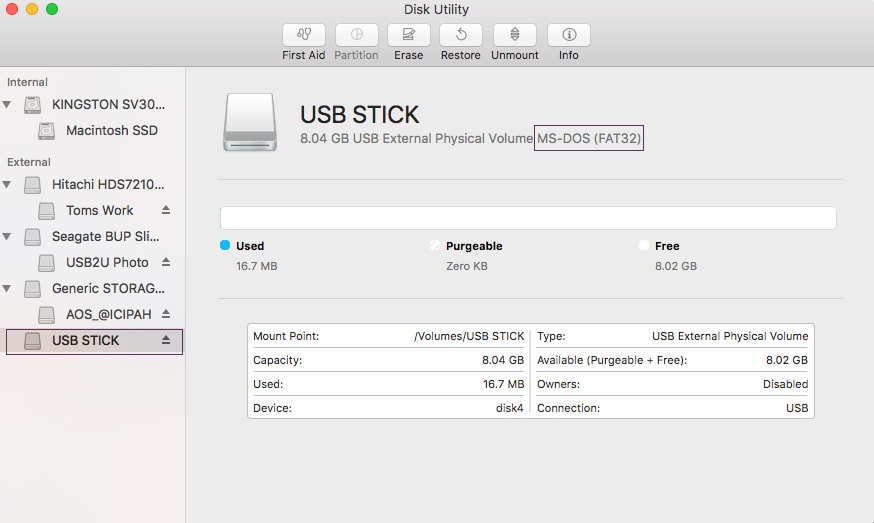The width and height of the screenshot is (874, 523).
Task: Click the /Volumes/USB STICK mount point value
Action: pyautogui.click(x=469, y=336)
